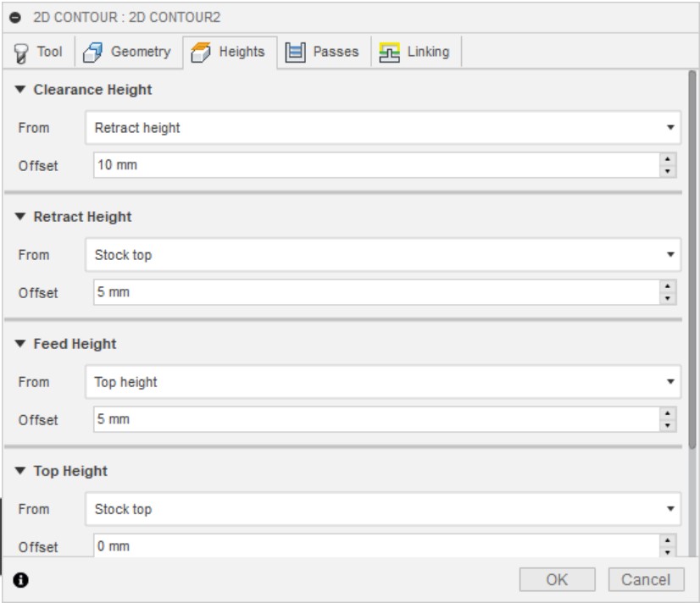Viewport: 700px width, 603px height.
Task: Open Feed Height From dropdown
Action: (383, 382)
